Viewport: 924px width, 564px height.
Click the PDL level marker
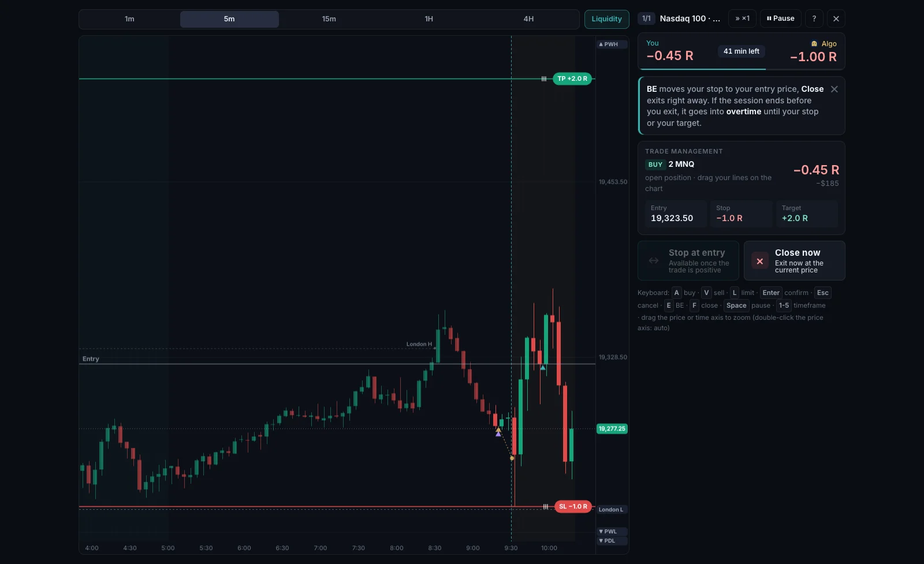tap(612, 540)
